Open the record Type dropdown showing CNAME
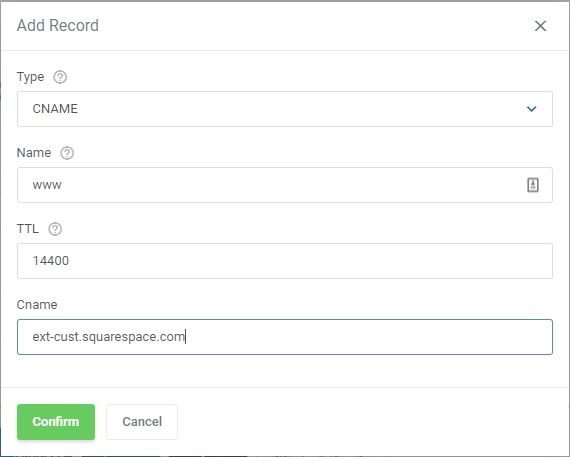The width and height of the screenshot is (570, 457). (x=285, y=109)
